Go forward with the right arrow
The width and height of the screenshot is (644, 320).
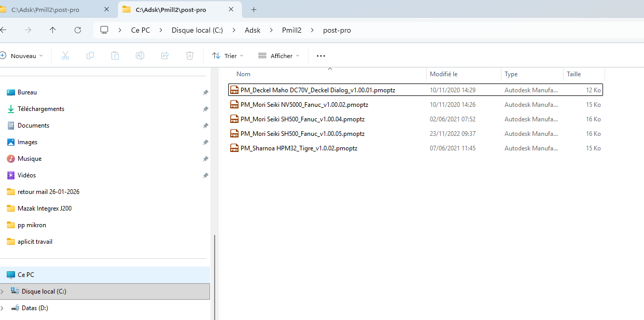[28, 30]
